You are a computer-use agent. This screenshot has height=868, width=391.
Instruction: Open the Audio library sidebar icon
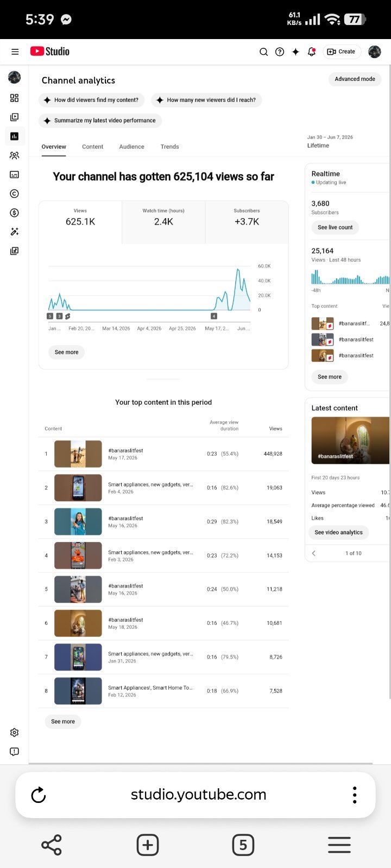tap(15, 251)
